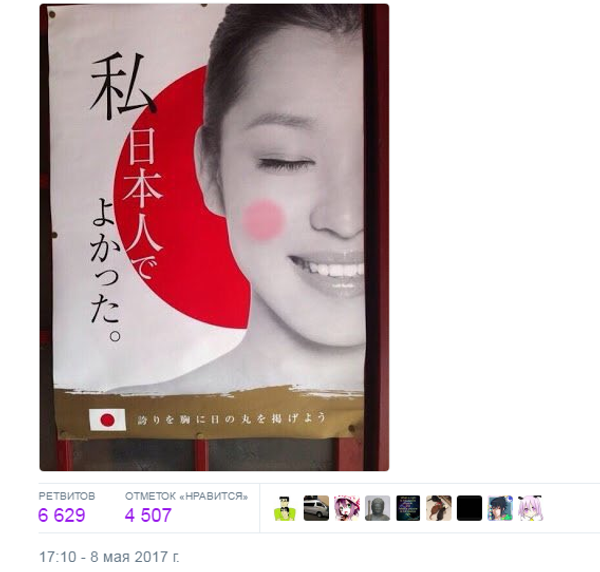Open the 4 507 likes count
The height and width of the screenshot is (572, 600).
pos(148,515)
